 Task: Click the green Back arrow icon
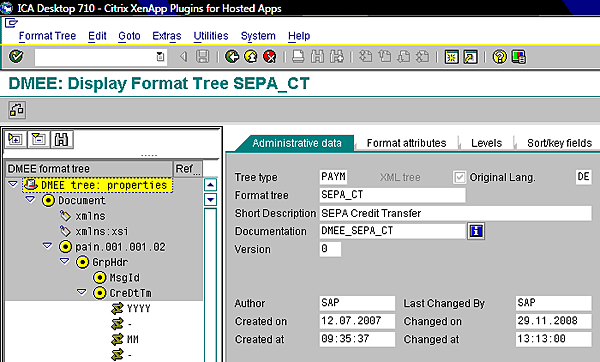pos(232,57)
